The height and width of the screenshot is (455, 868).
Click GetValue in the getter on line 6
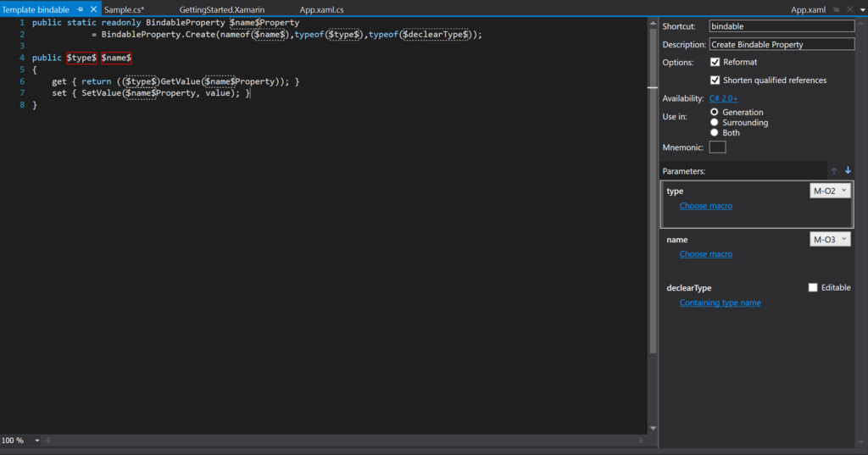[181, 81]
